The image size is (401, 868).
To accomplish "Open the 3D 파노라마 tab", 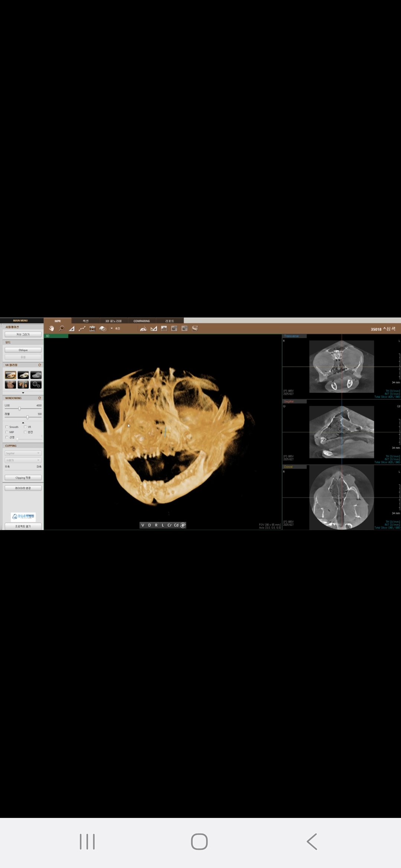I will click(113, 321).
